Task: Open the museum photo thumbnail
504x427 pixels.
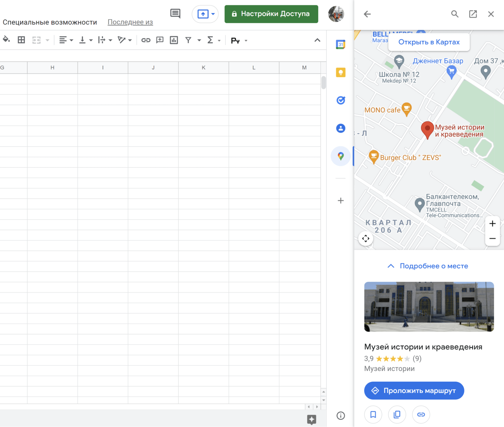Action: (429, 307)
